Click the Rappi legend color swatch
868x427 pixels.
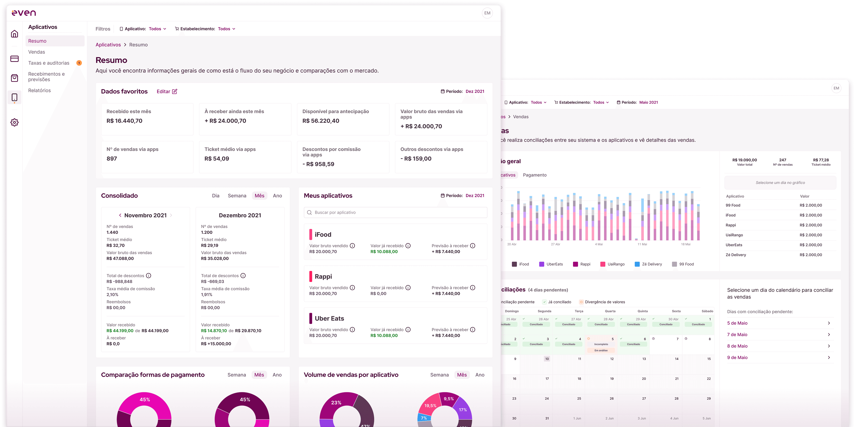click(575, 264)
